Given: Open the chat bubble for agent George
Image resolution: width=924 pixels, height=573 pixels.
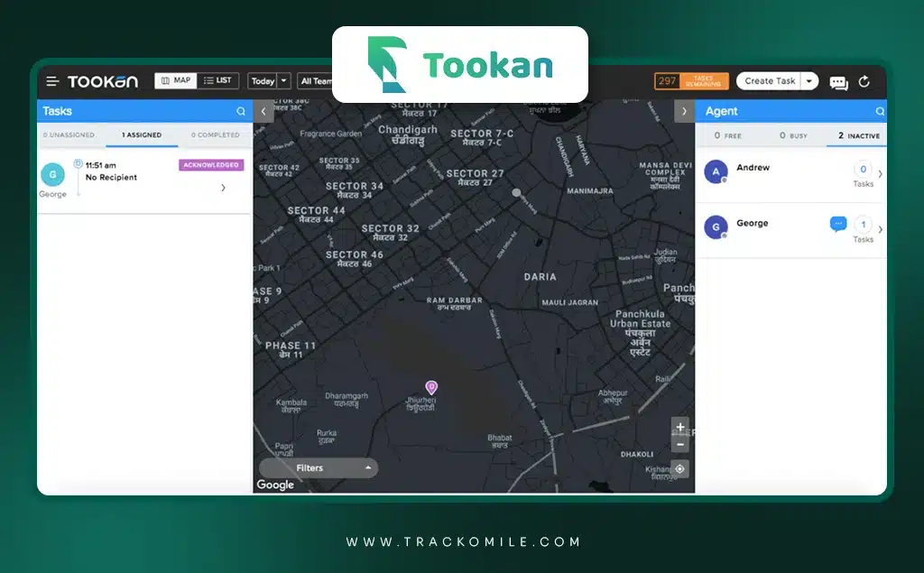Looking at the screenshot, I should pyautogui.click(x=838, y=224).
